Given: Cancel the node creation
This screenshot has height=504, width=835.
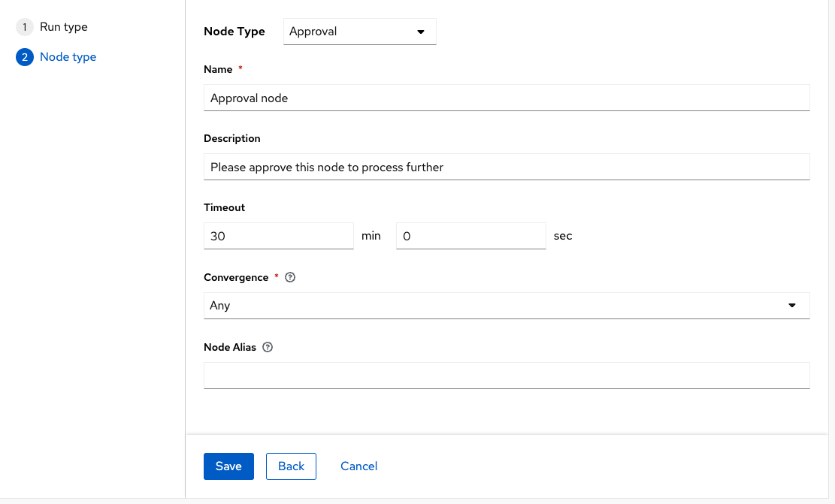Looking at the screenshot, I should click(x=359, y=466).
